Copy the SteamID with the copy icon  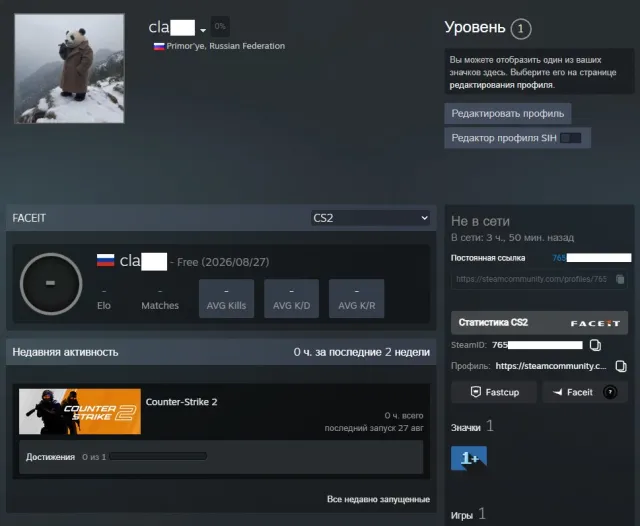pos(595,345)
